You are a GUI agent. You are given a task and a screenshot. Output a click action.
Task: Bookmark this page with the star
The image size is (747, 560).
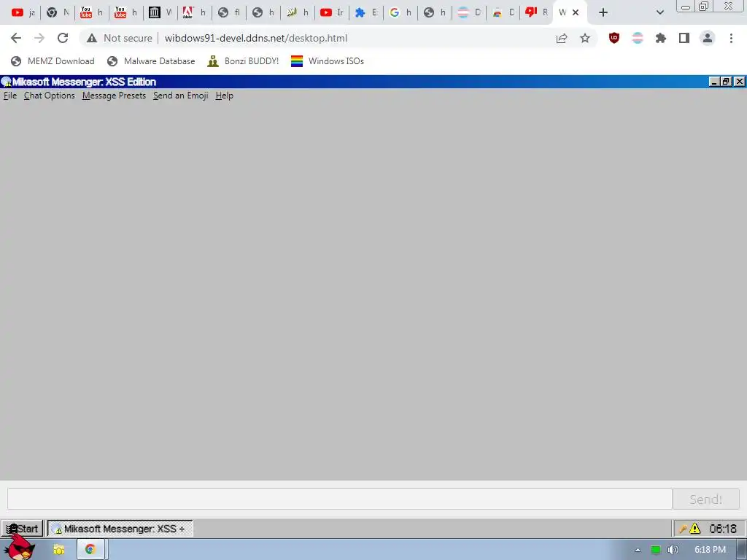click(585, 38)
